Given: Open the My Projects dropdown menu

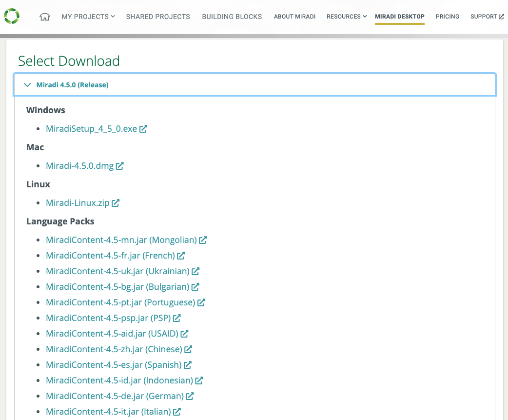Looking at the screenshot, I should [88, 17].
